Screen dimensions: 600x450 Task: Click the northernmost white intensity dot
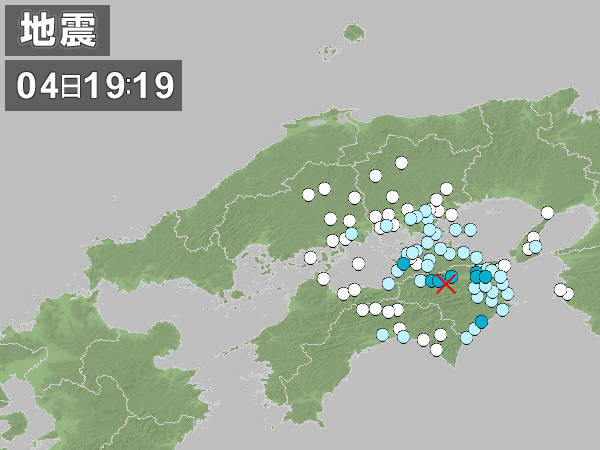click(x=401, y=163)
